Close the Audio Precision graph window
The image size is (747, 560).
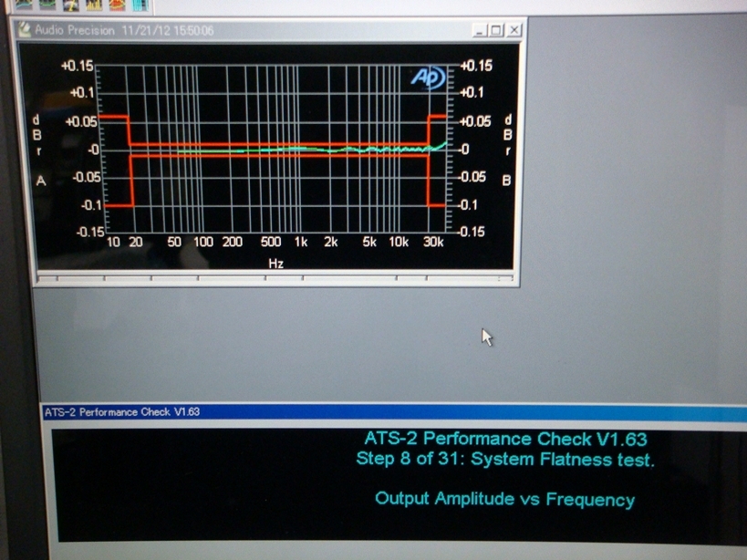(x=514, y=30)
